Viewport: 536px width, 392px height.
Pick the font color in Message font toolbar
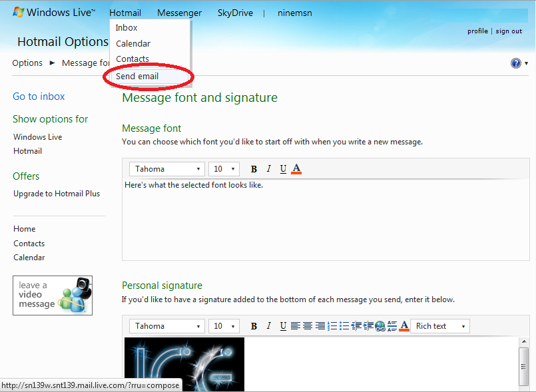(297, 169)
